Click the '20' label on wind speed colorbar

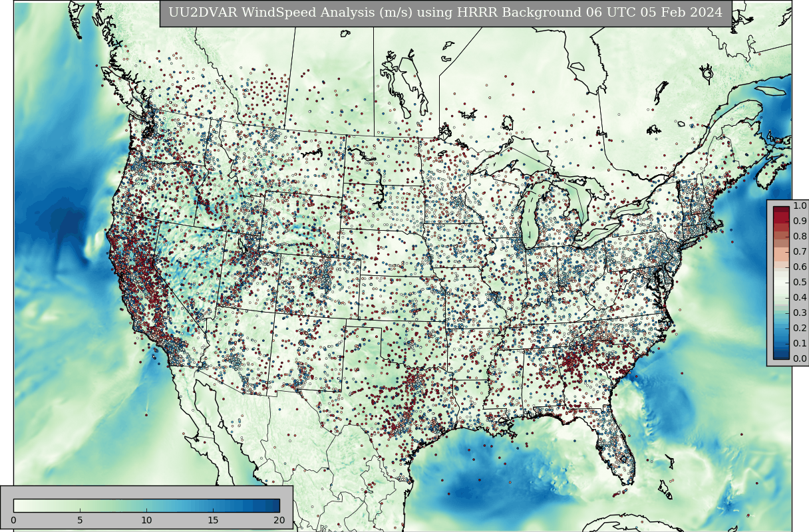[x=279, y=520]
